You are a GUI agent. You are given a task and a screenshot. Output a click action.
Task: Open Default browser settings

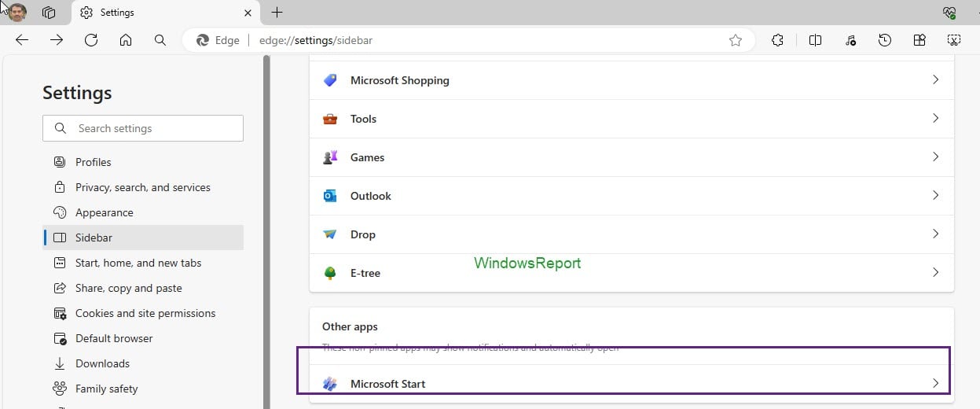(x=143, y=338)
